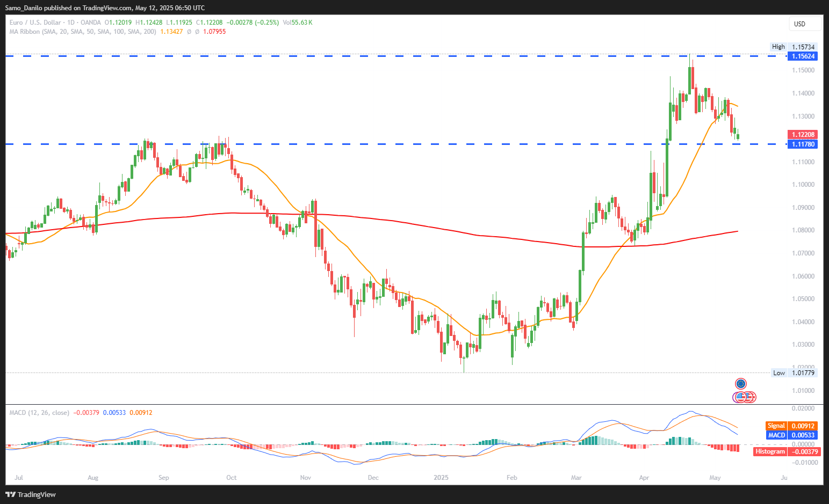
Task: Click the red Histogram value label
Action: 787,451
